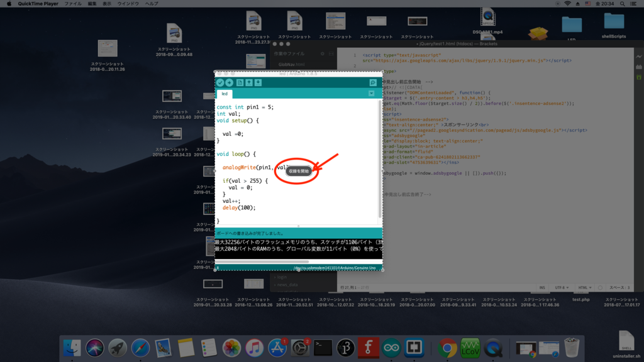
Task: Select screenshot 2018-0...20.11.26 on desktop
Action: point(108,55)
